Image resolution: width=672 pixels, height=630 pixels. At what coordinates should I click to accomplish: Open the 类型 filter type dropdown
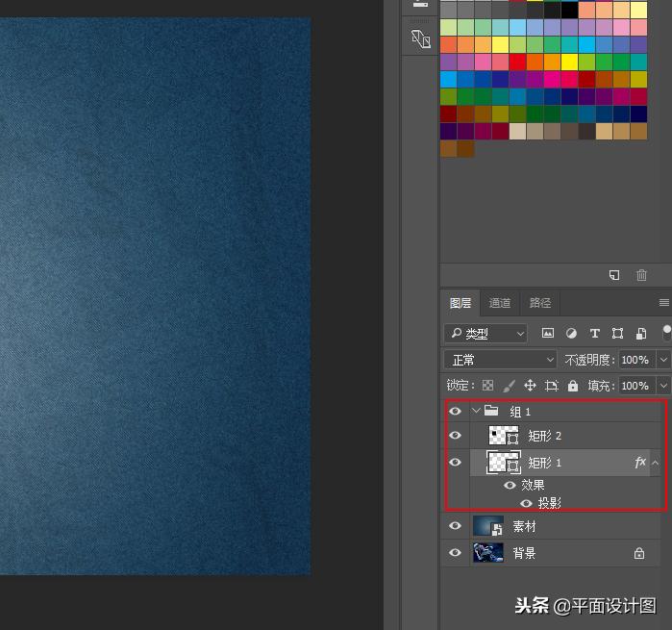point(485,333)
